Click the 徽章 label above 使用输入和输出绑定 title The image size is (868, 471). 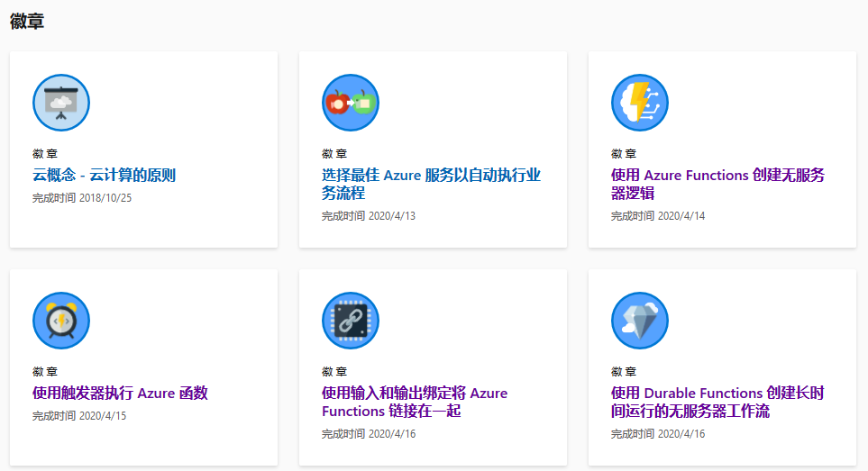point(334,372)
